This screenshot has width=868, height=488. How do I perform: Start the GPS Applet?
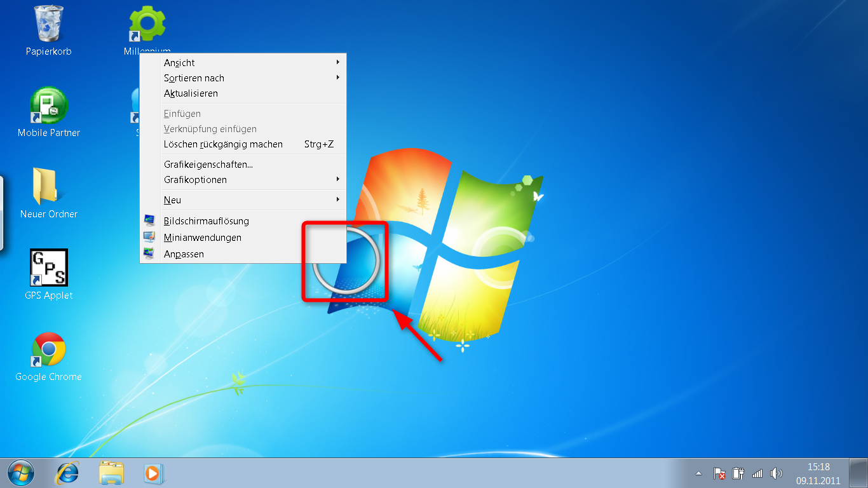[48, 267]
